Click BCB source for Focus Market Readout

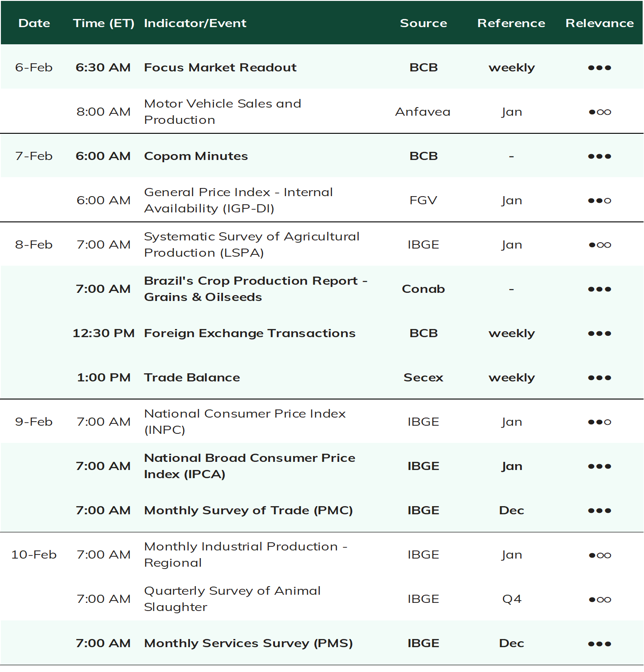(423, 67)
